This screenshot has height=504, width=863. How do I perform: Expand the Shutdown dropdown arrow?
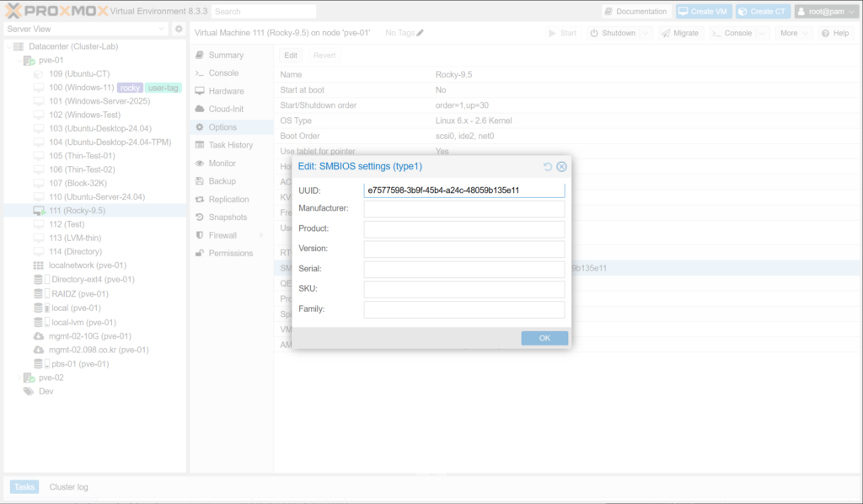646,33
